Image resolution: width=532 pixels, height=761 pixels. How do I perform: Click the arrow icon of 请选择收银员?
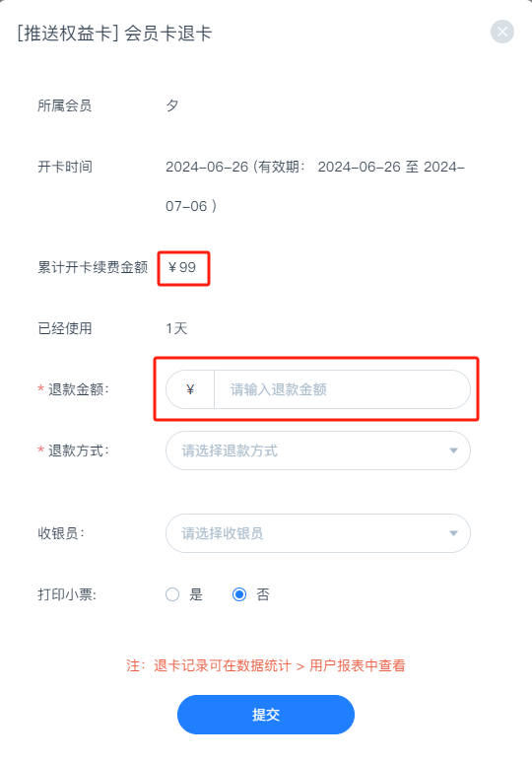coord(453,533)
